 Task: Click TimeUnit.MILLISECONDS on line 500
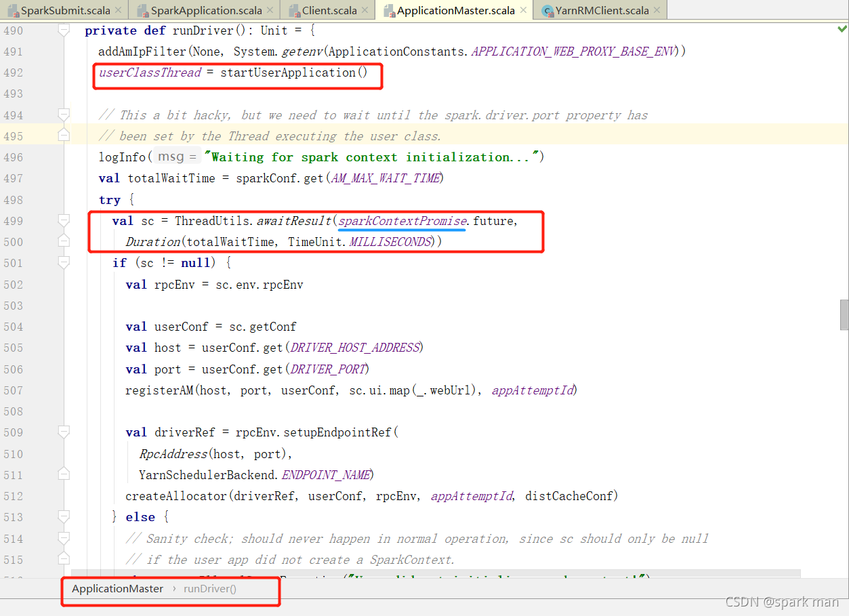(359, 242)
